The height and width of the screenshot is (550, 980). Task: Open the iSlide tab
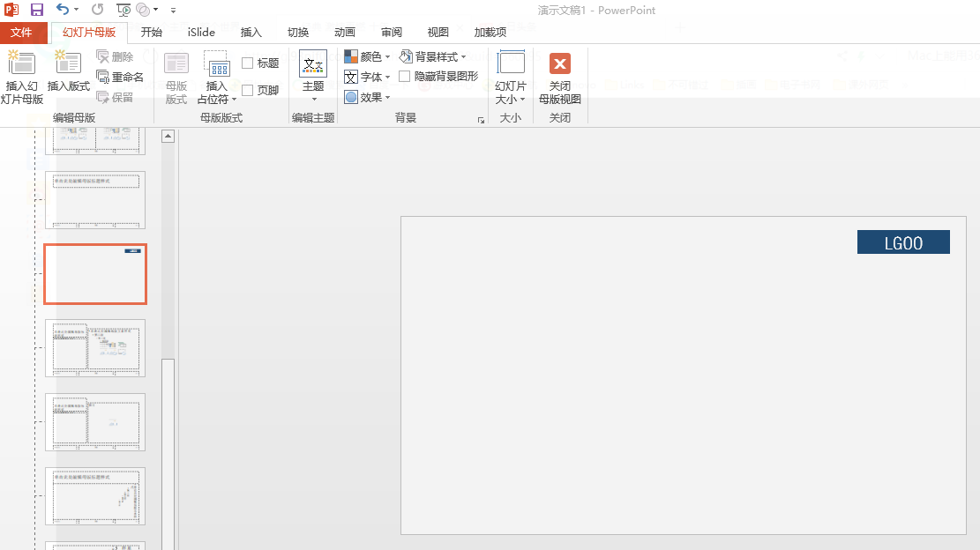coord(201,33)
